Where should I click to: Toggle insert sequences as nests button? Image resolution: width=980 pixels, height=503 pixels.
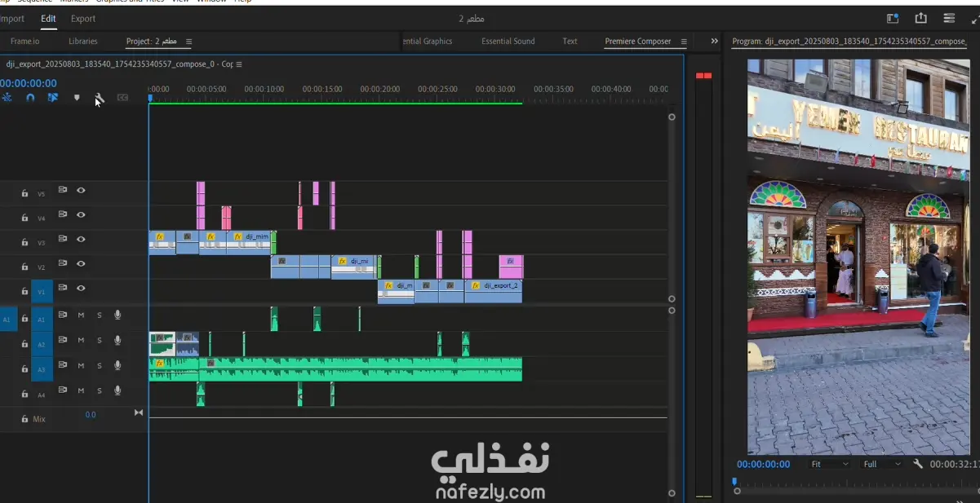point(7,98)
